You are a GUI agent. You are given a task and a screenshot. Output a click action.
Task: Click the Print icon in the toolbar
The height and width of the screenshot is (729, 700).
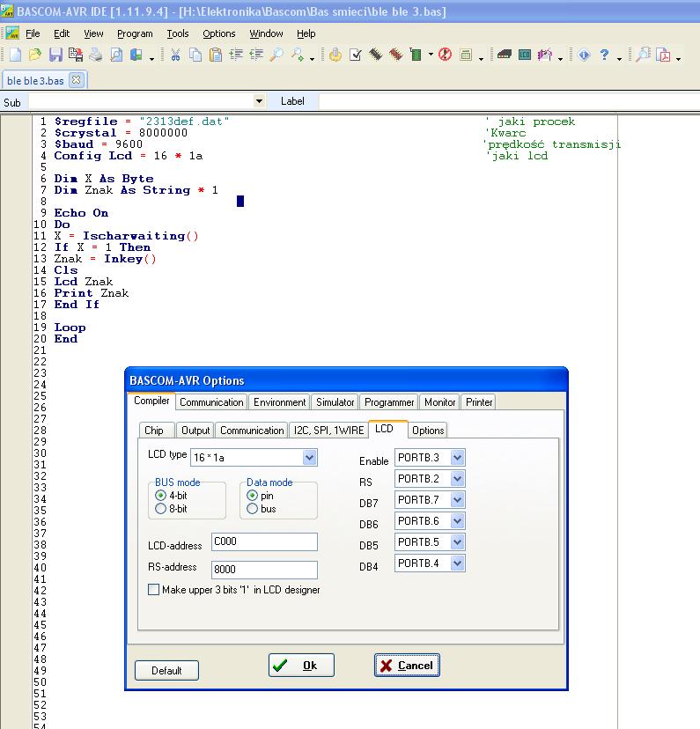(x=95, y=55)
